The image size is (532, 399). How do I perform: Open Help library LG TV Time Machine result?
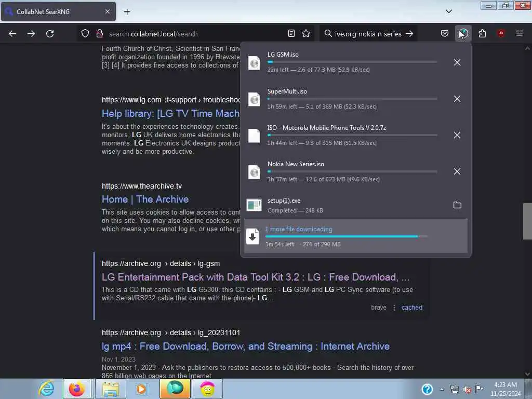(x=170, y=113)
